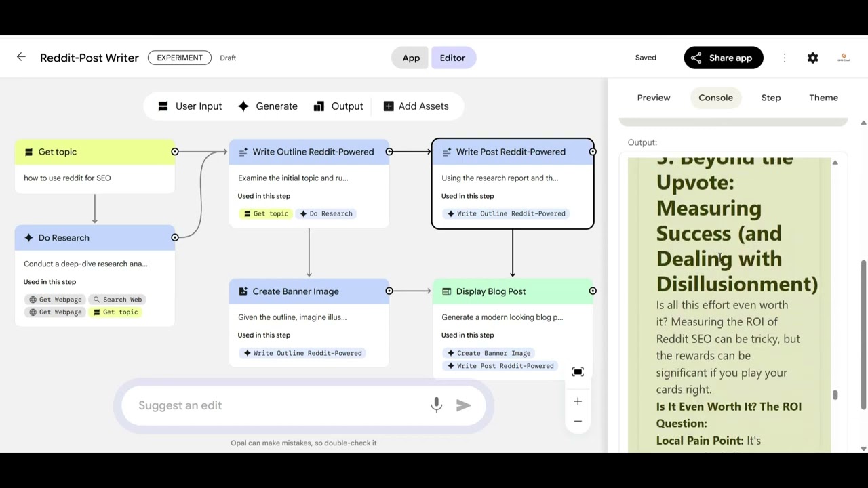Click second Get Webpage chip in Do Research
The width and height of the screenshot is (868, 488).
[x=56, y=312]
